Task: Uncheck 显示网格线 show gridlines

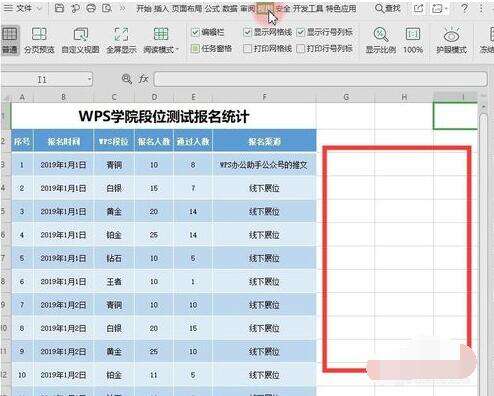Action: pos(247,32)
